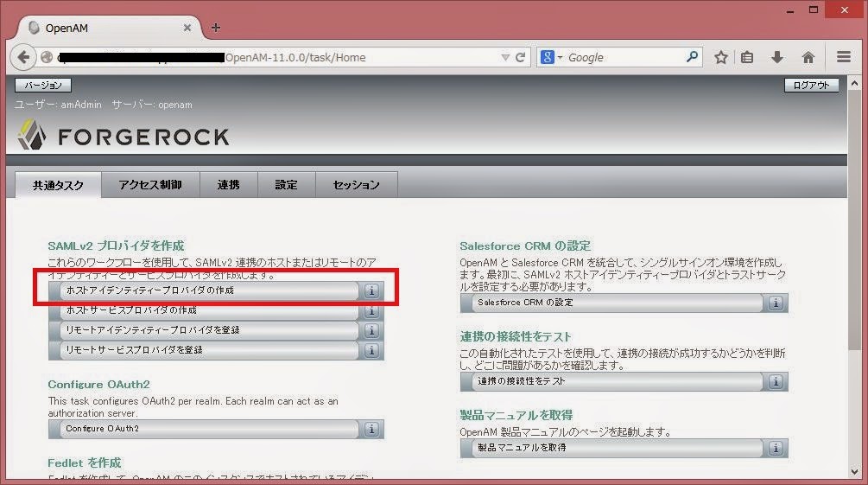Open the bookmarks list icon
868x485 pixels.
tap(747, 57)
